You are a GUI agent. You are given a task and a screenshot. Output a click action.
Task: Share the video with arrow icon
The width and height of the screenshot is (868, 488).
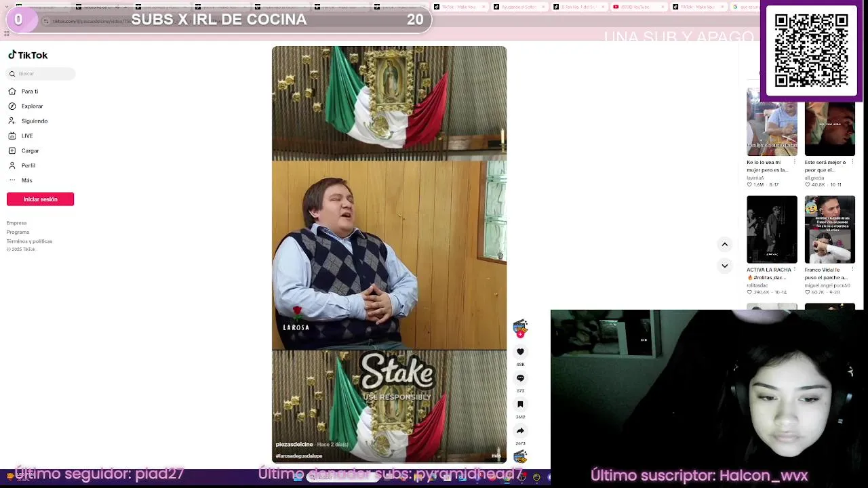[x=520, y=431]
